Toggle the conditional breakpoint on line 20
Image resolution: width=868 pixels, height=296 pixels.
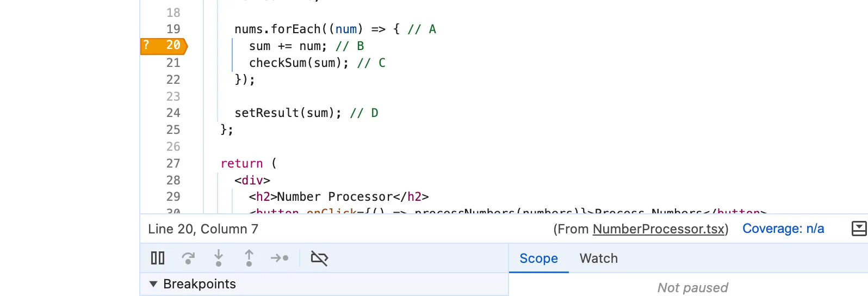164,46
